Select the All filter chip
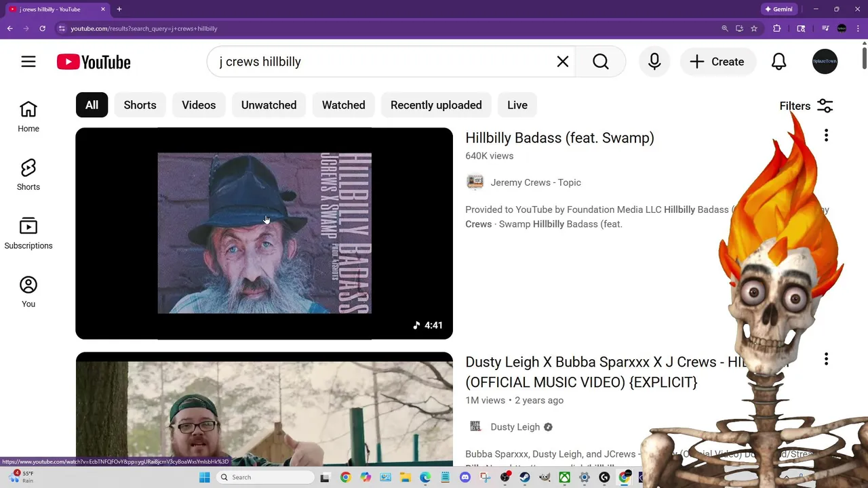This screenshot has height=488, width=868. [92, 105]
